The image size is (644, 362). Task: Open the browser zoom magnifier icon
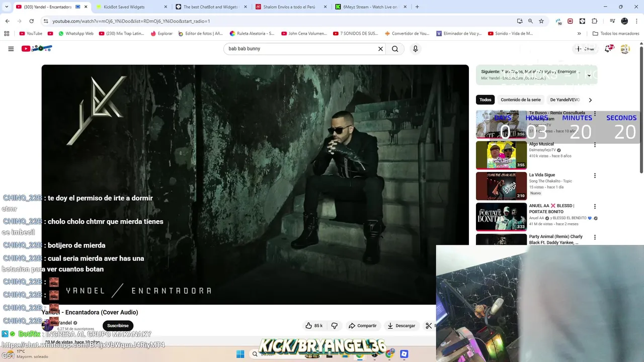(x=530, y=21)
